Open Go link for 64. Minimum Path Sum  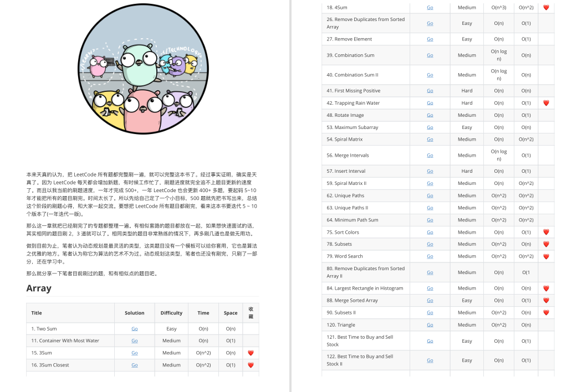pyautogui.click(x=430, y=220)
